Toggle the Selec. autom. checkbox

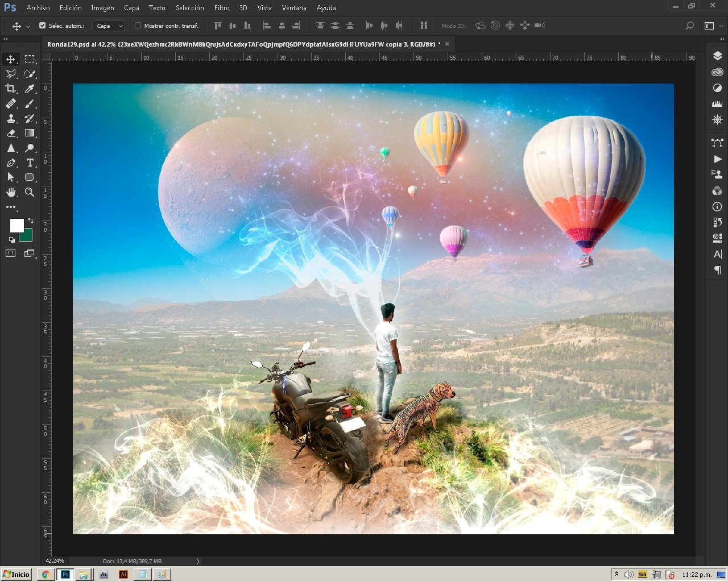point(42,26)
